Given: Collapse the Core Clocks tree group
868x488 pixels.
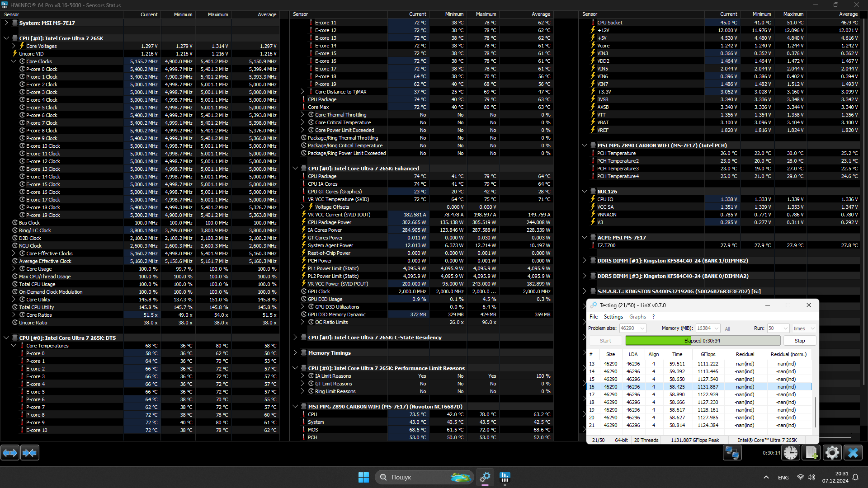Looking at the screenshot, I should (14, 61).
